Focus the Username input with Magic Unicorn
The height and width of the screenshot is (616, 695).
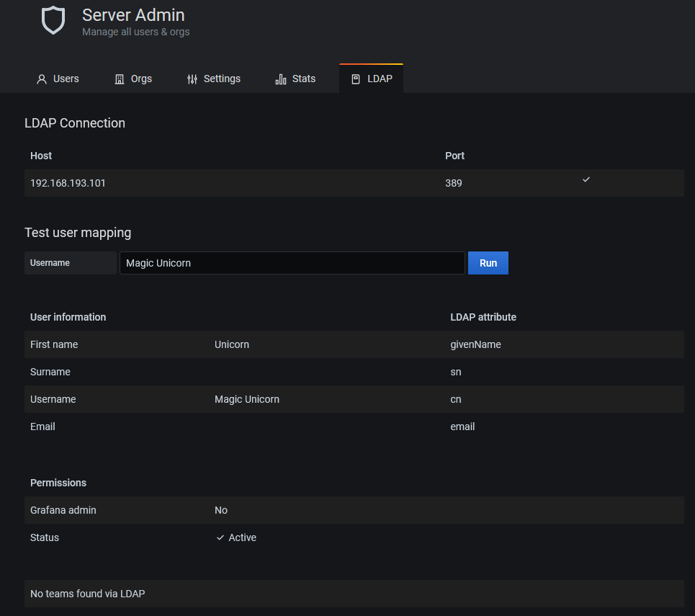click(x=292, y=263)
